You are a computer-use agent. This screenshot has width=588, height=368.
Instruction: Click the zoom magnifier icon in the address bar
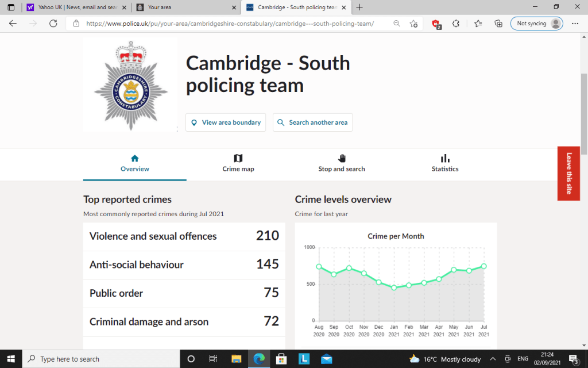coord(397,24)
